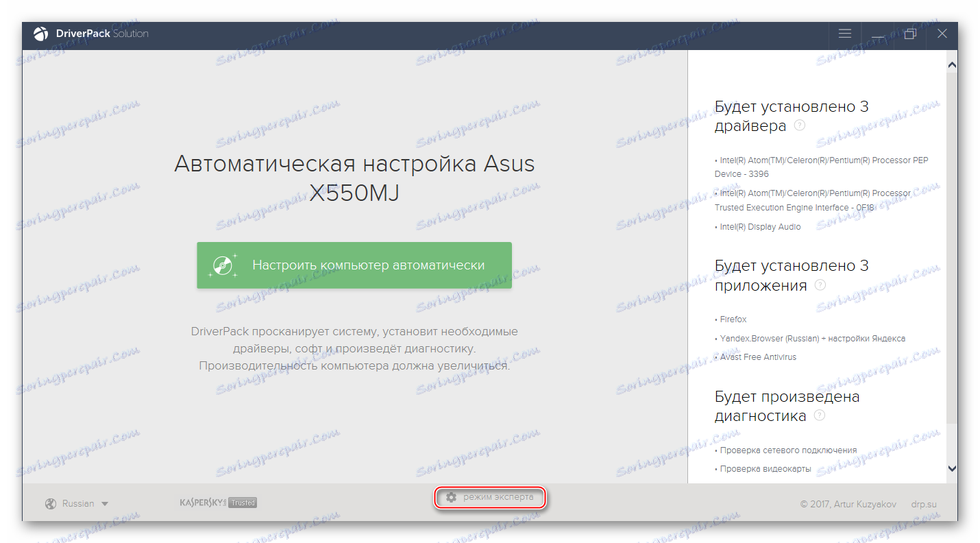Click the 'Avast Free Antivirus' entry
This screenshot has height=543, width=980.
[x=755, y=357]
